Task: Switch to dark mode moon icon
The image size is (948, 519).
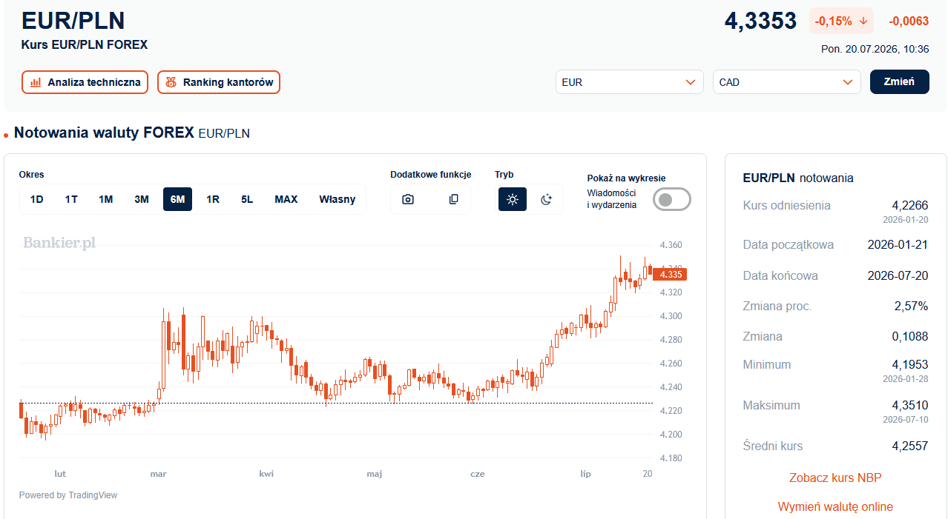Action: tap(546, 199)
